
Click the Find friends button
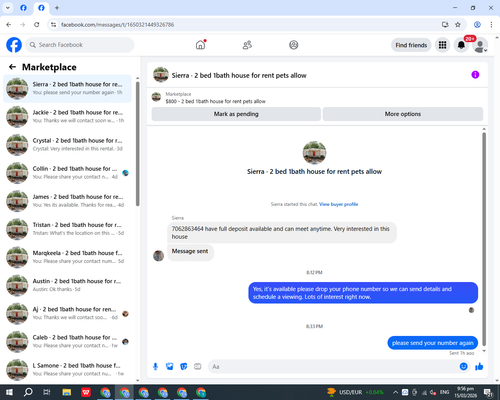pos(411,45)
